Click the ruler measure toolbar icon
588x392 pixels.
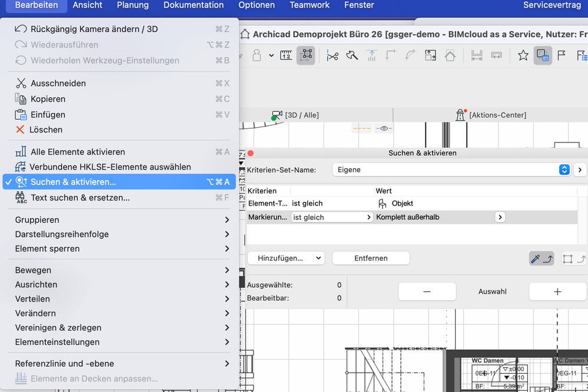coord(285,55)
